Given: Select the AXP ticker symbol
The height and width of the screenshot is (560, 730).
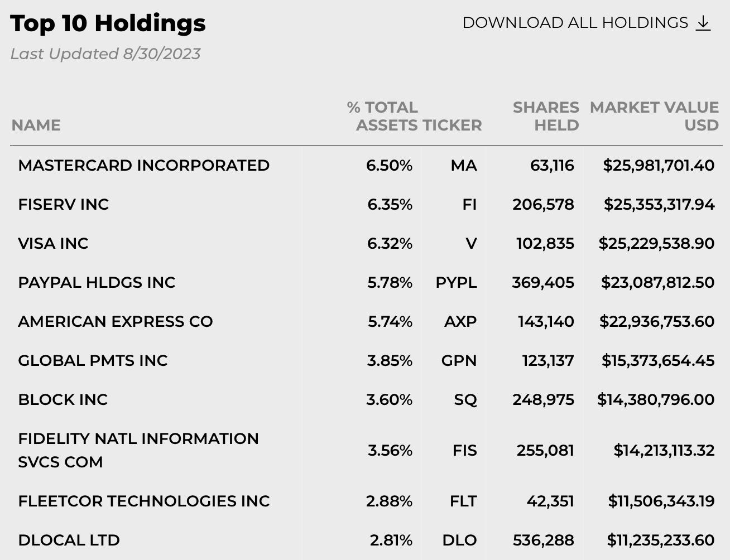Looking at the screenshot, I should click(460, 321).
